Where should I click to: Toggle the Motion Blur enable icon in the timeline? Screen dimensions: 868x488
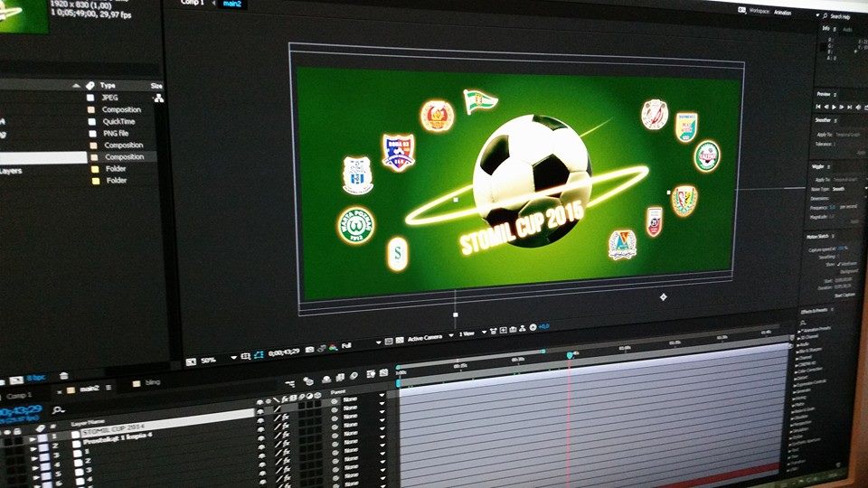click(354, 376)
